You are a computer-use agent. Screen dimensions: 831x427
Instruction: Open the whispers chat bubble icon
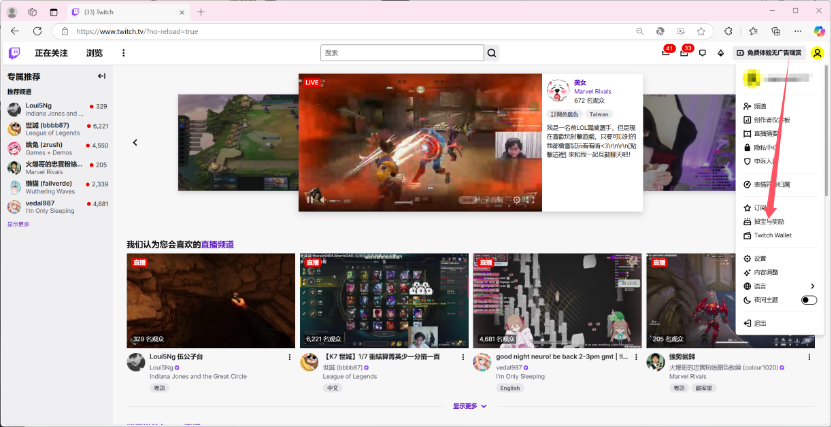[702, 53]
